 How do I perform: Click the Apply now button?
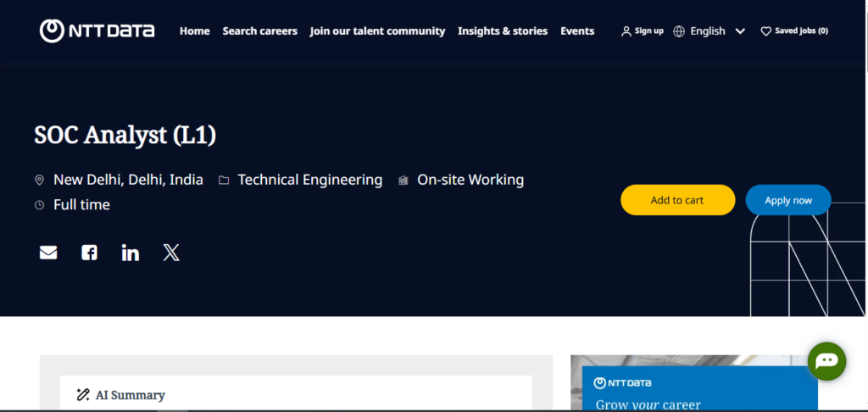click(x=788, y=200)
